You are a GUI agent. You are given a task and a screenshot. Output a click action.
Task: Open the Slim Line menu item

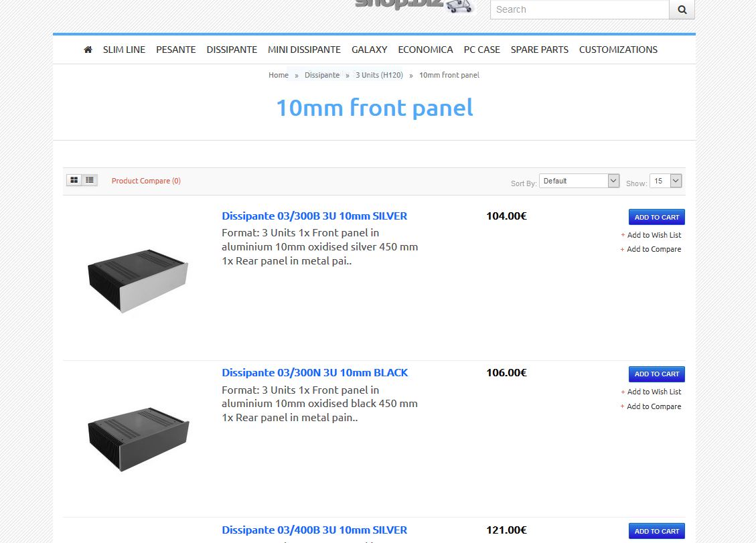pyautogui.click(x=124, y=50)
